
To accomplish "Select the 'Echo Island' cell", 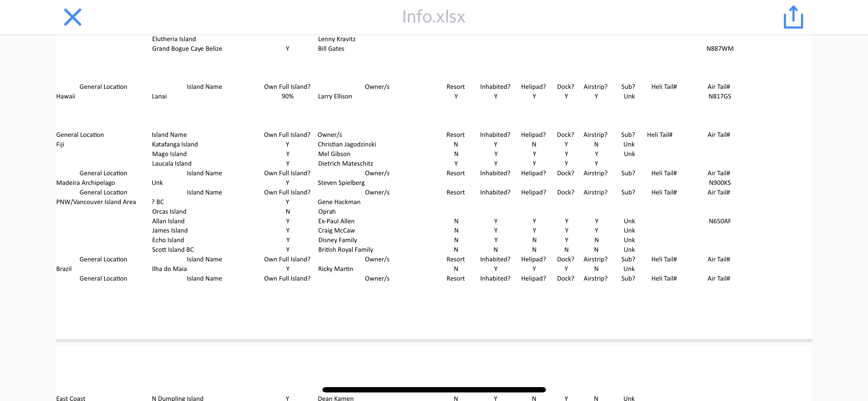I will tap(168, 240).
